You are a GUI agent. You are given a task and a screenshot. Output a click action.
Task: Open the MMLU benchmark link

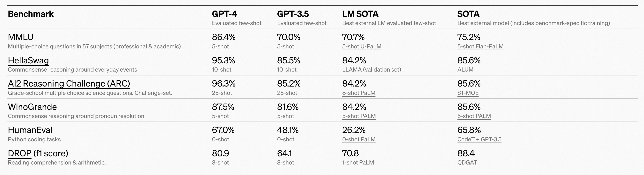20,37
